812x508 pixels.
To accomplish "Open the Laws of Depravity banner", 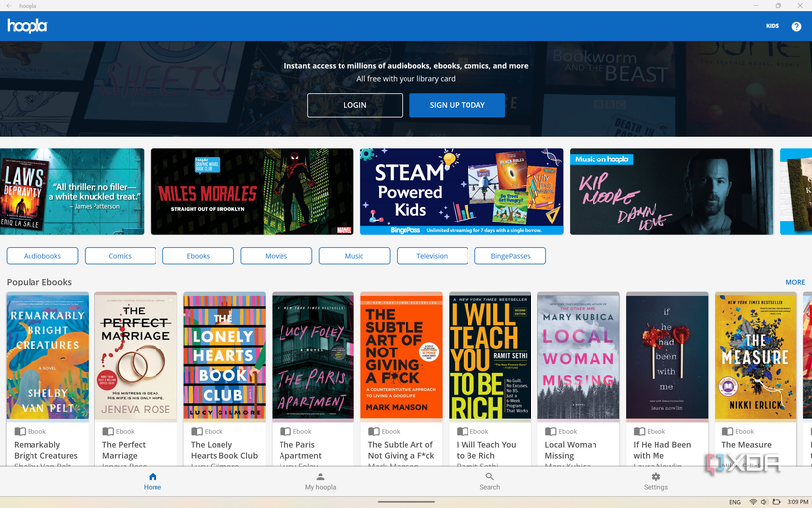I will click(72, 192).
